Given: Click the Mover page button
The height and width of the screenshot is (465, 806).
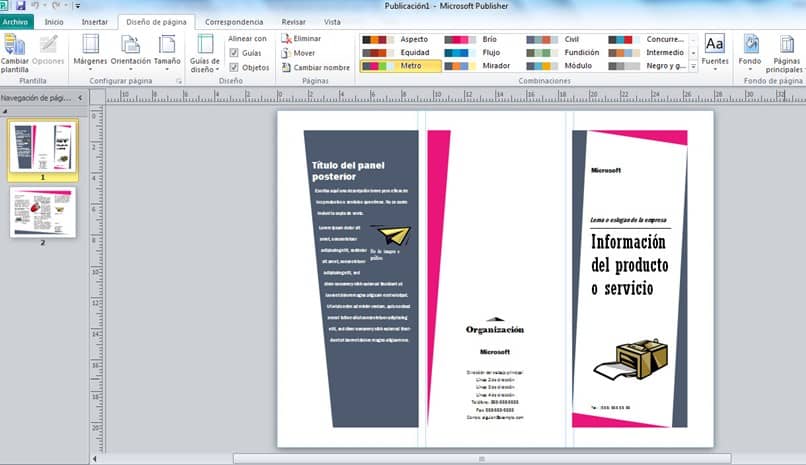Looking at the screenshot, I should [x=298, y=53].
